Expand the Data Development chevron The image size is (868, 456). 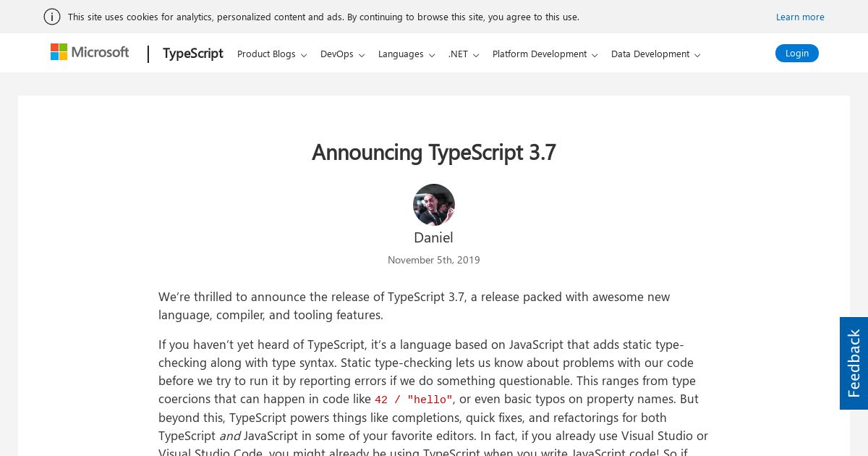(697, 55)
